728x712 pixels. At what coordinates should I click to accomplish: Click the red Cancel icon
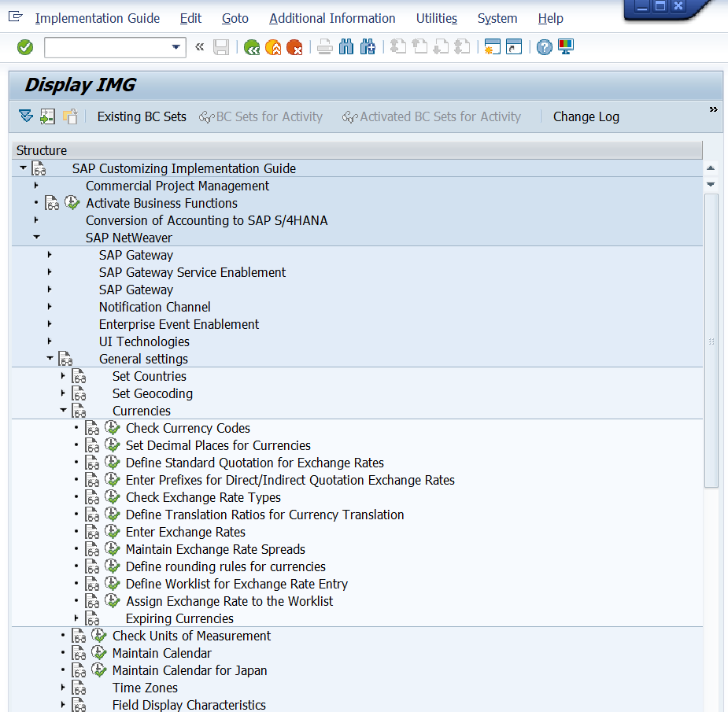click(x=294, y=47)
